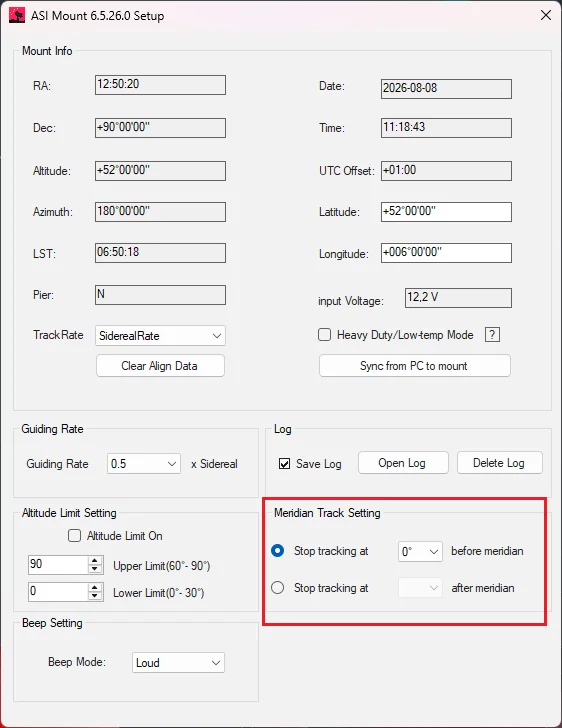Click the Upper Limit input field showing 90

58,565
